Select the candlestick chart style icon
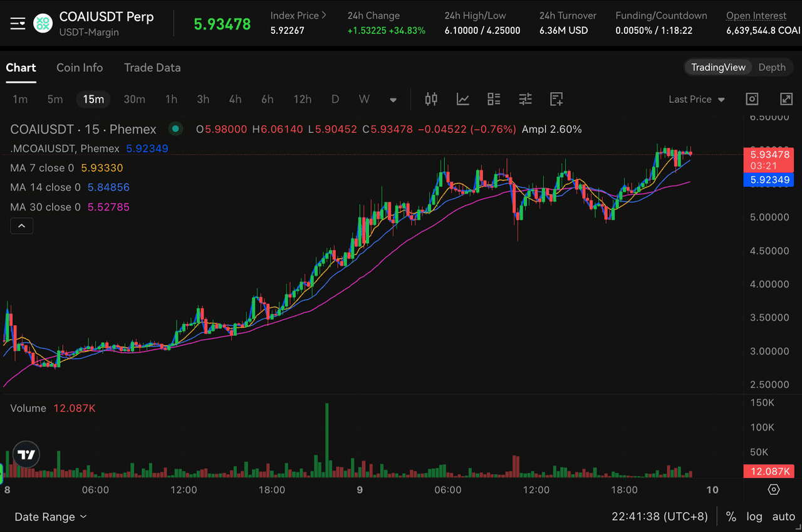The width and height of the screenshot is (802, 532). [x=431, y=99]
